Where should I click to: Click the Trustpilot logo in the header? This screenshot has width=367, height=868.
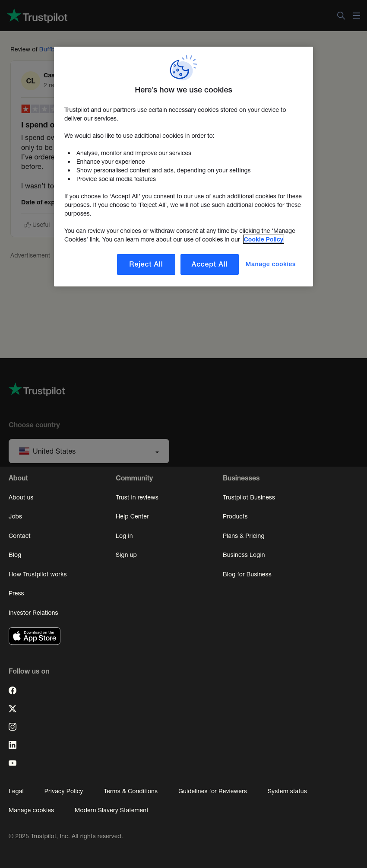click(x=38, y=16)
